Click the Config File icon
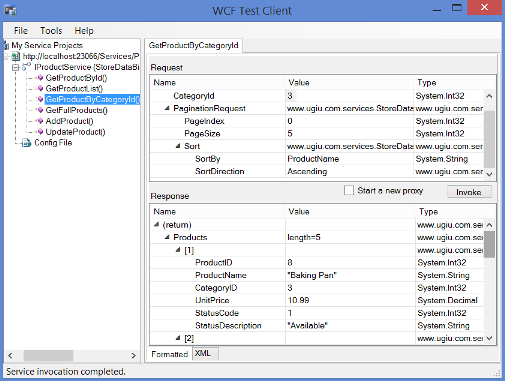This screenshot has height=381, width=505. (26, 143)
